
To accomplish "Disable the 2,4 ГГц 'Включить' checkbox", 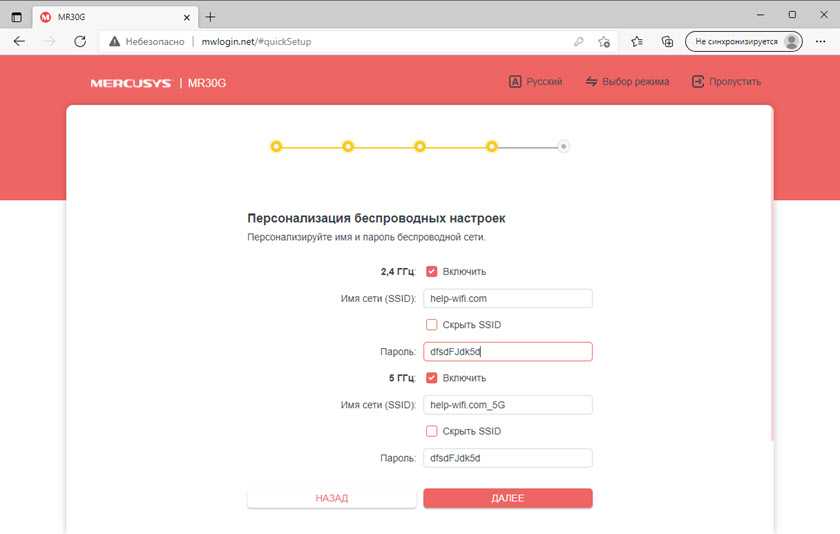I will pyautogui.click(x=432, y=271).
